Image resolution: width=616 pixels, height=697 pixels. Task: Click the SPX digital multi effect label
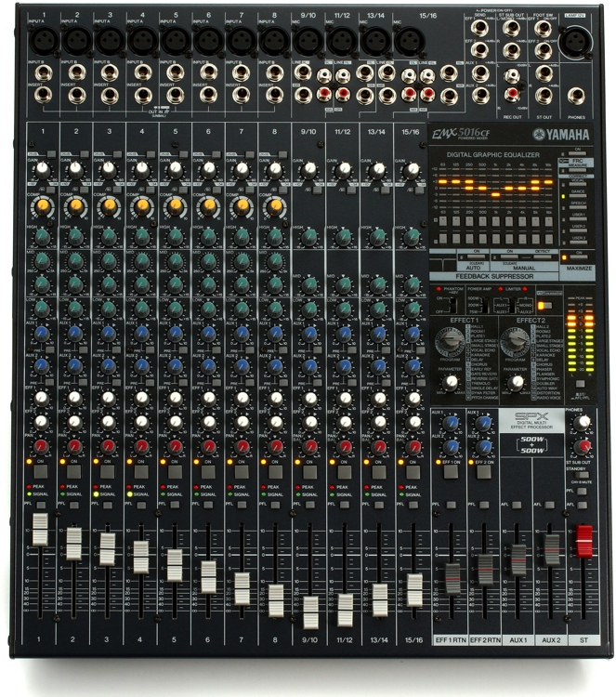pyautogui.click(x=531, y=420)
